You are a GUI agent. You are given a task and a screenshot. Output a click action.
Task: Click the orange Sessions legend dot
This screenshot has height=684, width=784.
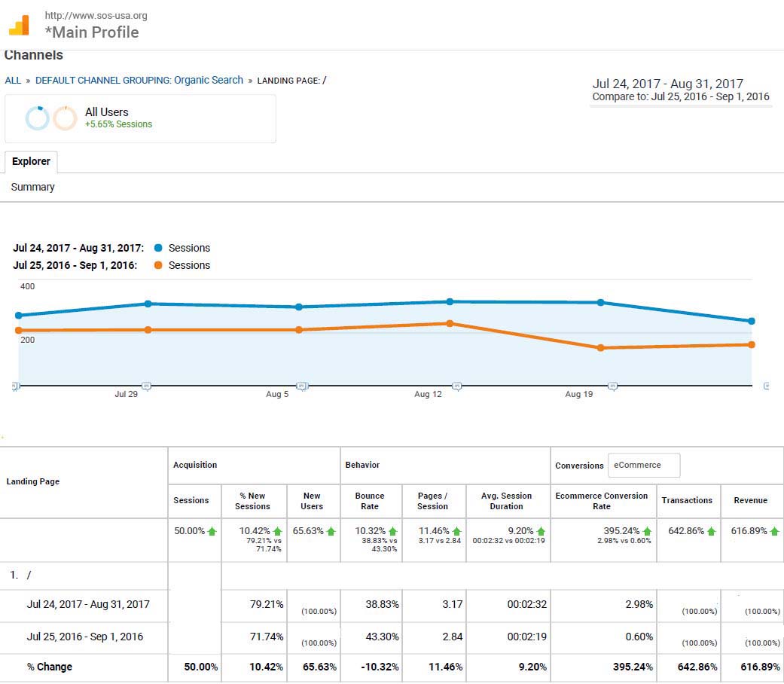(x=158, y=265)
